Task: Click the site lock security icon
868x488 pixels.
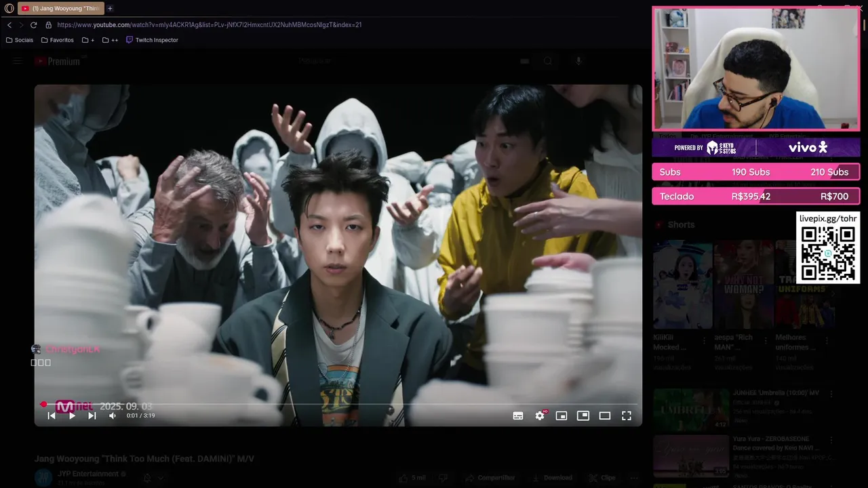Action: 48,24
